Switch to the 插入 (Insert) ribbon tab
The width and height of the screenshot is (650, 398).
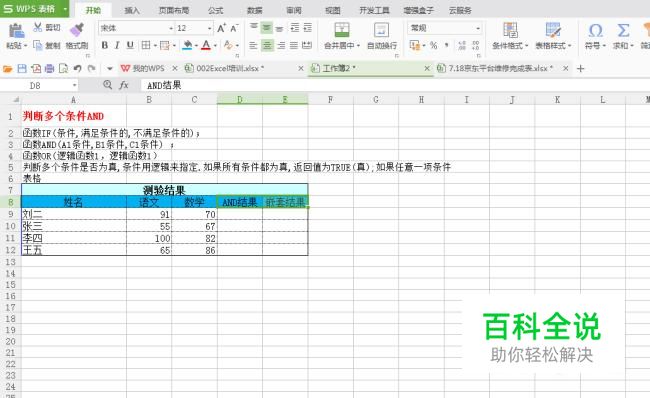132,10
